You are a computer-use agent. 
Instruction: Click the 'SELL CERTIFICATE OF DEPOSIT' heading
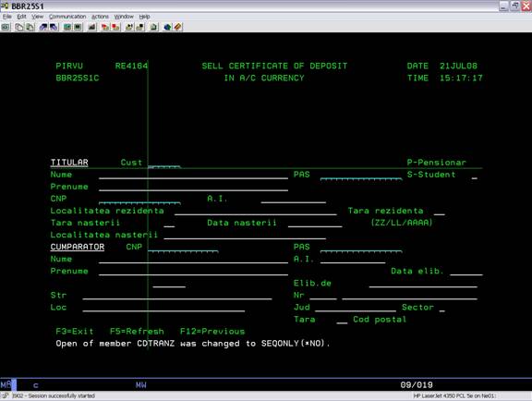click(x=274, y=66)
